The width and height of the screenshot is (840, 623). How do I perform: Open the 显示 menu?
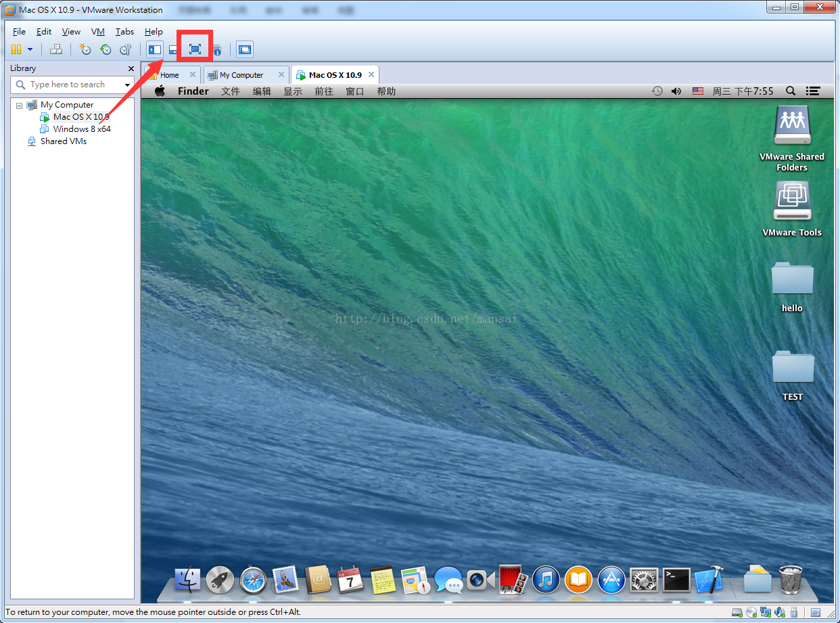(x=293, y=91)
